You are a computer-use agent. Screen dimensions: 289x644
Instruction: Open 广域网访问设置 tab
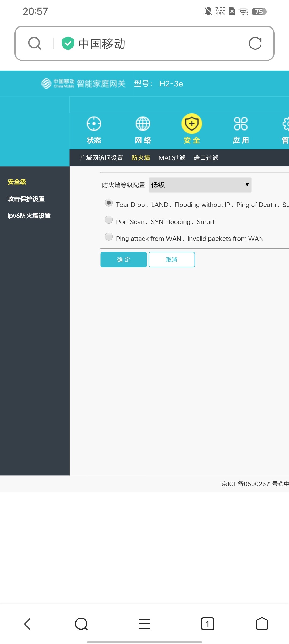pyautogui.click(x=101, y=158)
